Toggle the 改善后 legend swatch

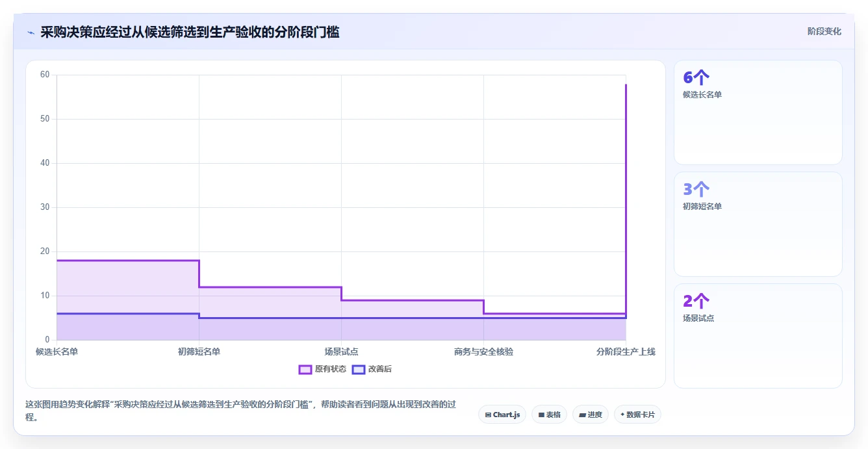(x=359, y=369)
